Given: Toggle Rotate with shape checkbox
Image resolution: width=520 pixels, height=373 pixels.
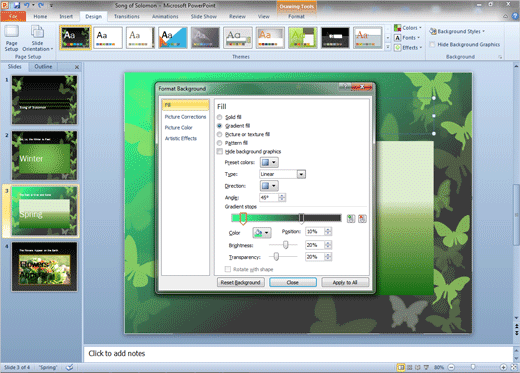Looking at the screenshot, I should coord(228,269).
